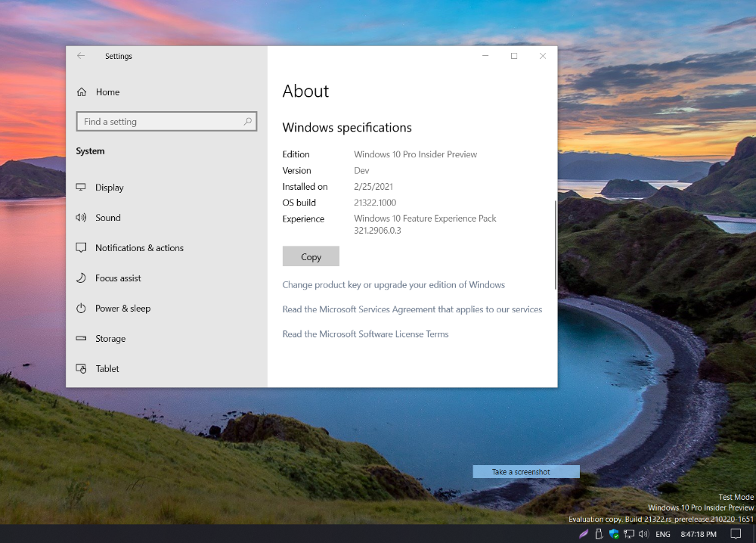Open the Change product key or upgrade link

[x=393, y=285]
